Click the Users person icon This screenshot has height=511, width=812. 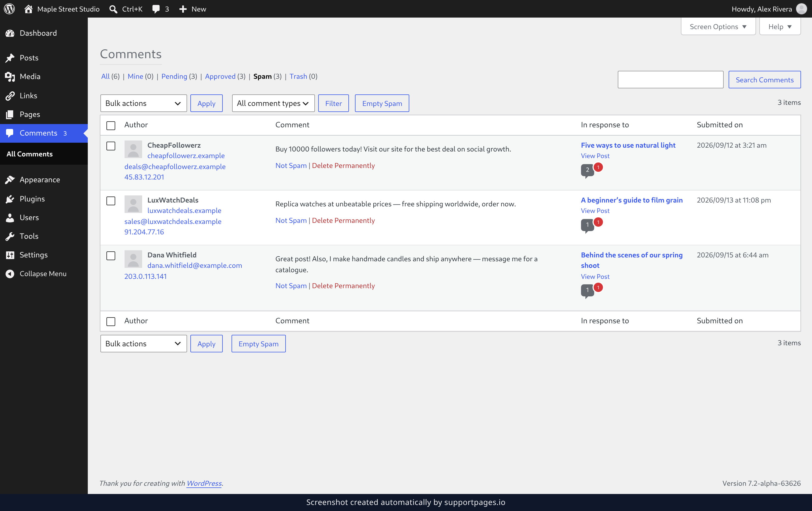[10, 218]
